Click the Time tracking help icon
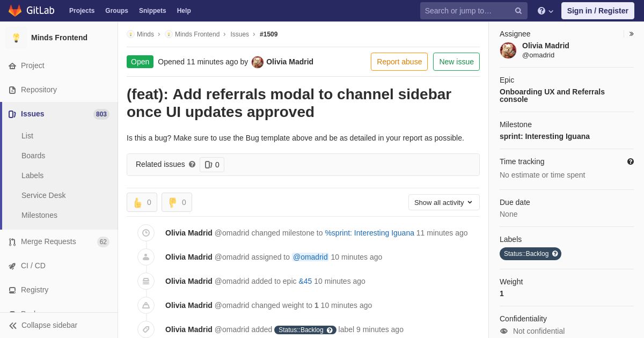Screen dimensions: 644x338 [x=631, y=161]
